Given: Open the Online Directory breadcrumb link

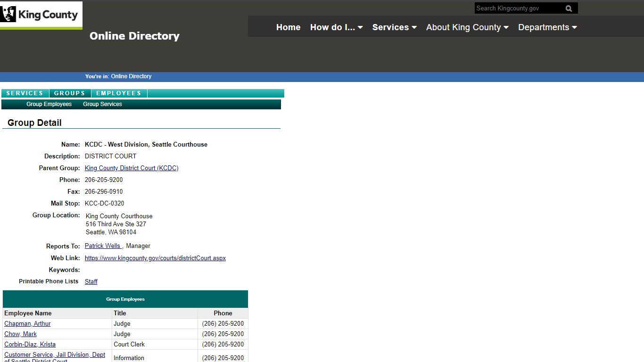Looking at the screenshot, I should tap(131, 76).
